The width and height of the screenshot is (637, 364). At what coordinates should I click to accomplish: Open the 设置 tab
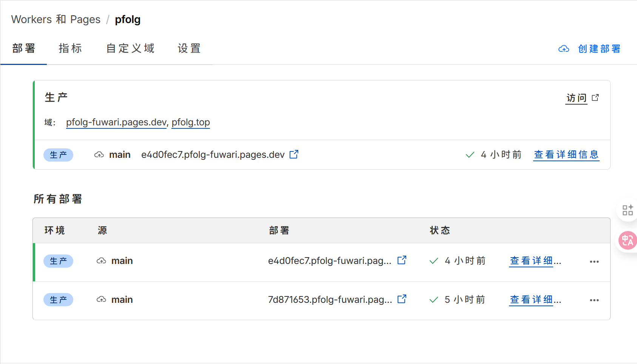pyautogui.click(x=189, y=48)
